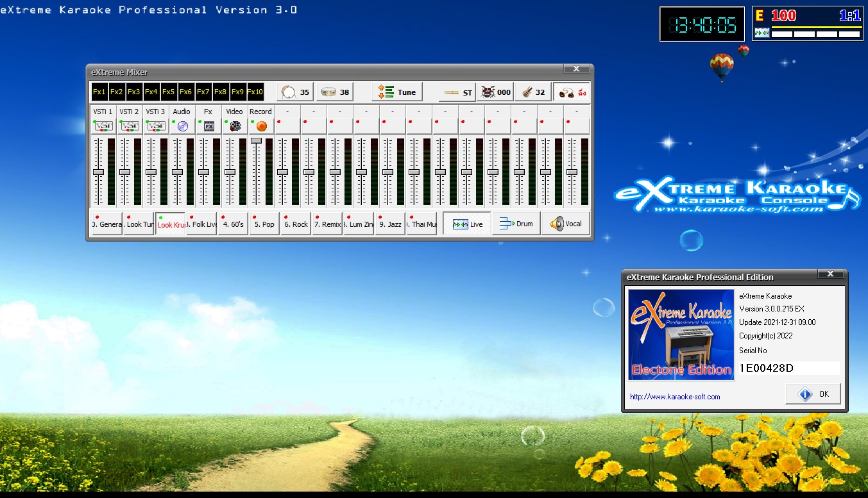Screen dimensions: 868x498
Task: Switch to Live mode in mixer
Action: pos(467,224)
